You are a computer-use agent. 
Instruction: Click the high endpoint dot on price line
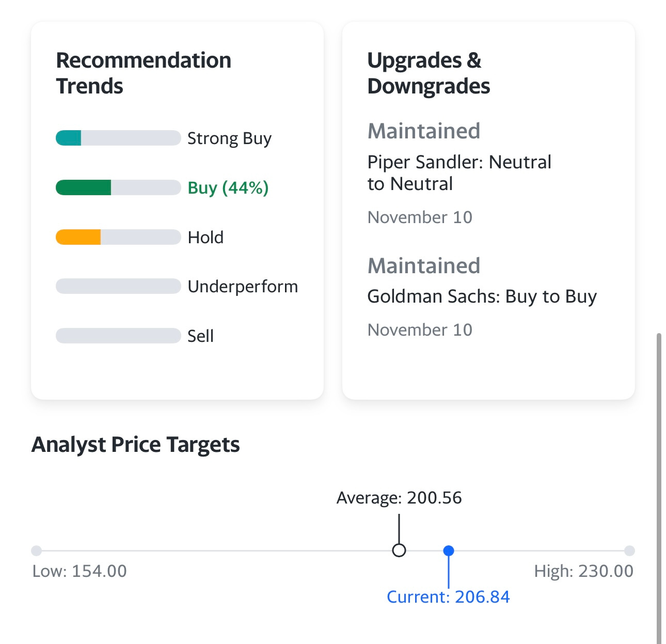click(x=630, y=551)
